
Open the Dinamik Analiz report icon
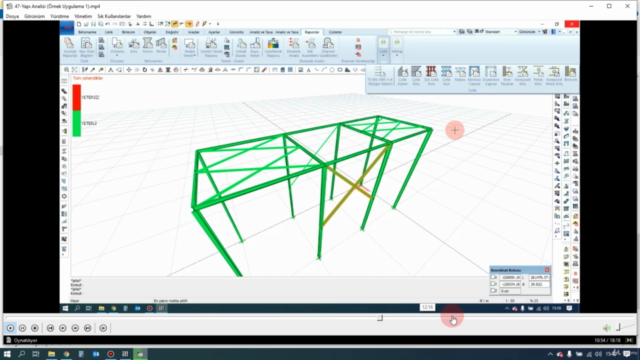coord(293,48)
